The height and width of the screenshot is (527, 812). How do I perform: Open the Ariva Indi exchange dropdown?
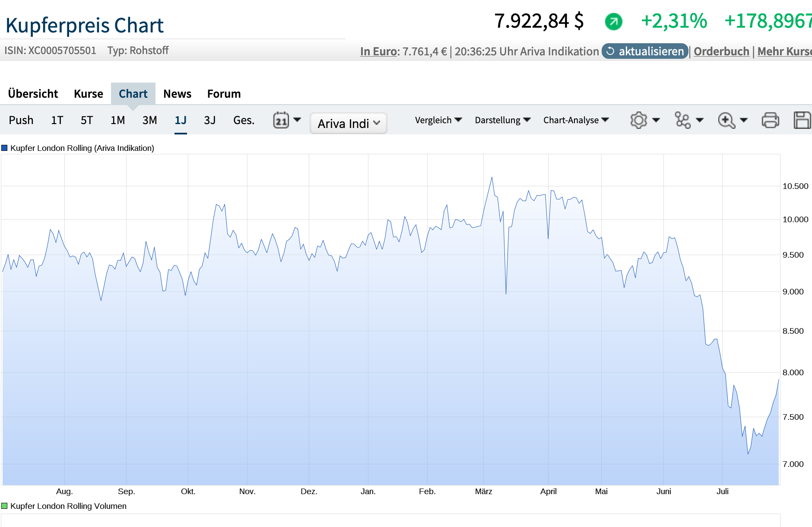(349, 124)
